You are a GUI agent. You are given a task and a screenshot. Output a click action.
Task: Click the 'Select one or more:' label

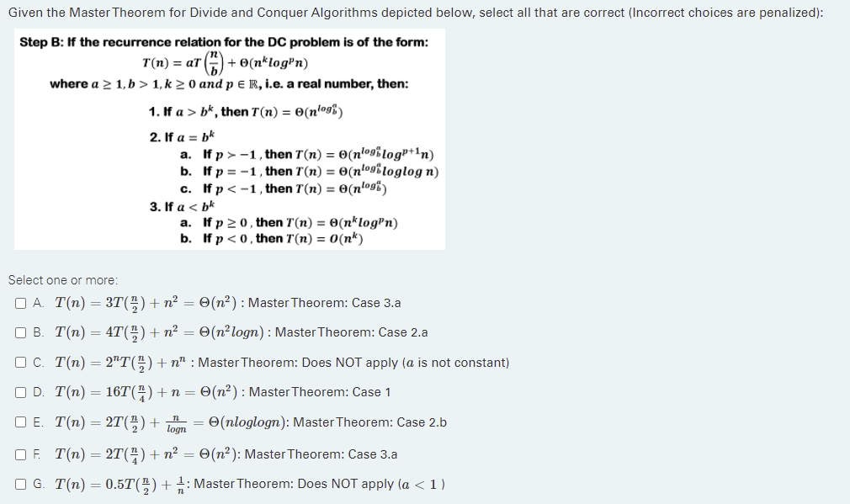click(51, 280)
